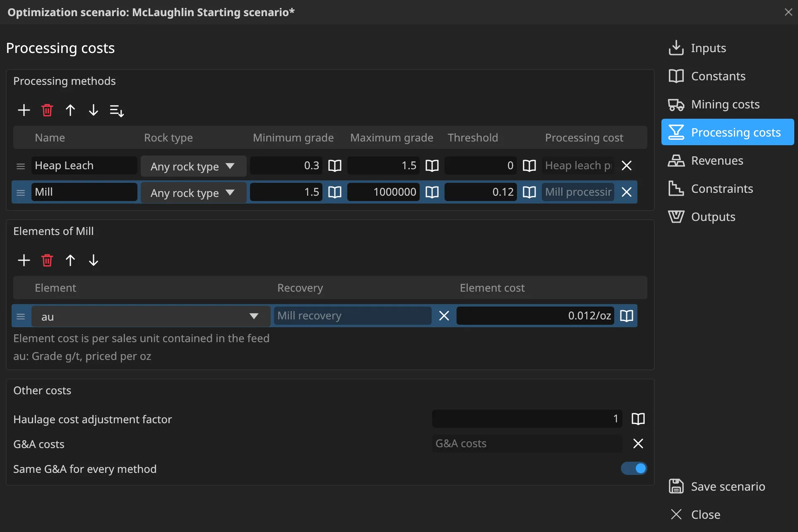Click the Mill recovery input field

click(353, 316)
